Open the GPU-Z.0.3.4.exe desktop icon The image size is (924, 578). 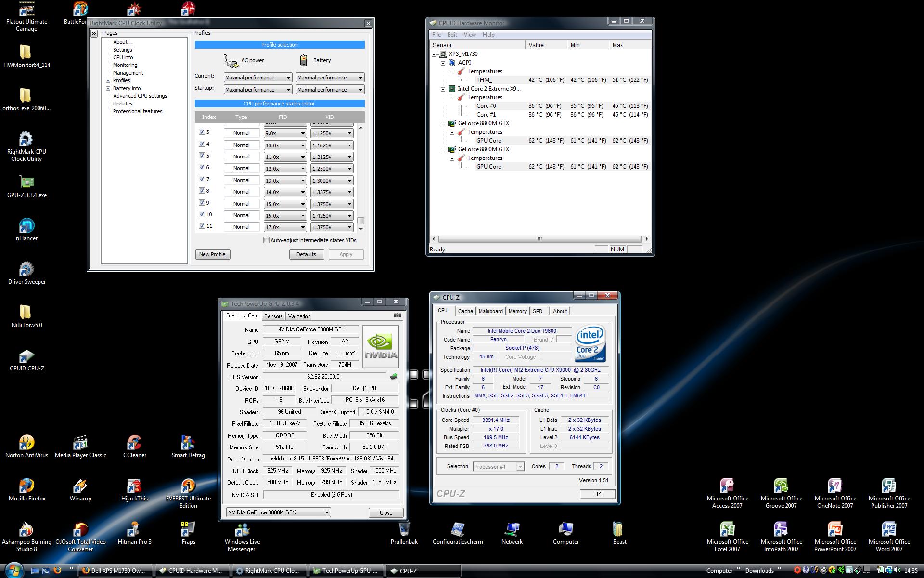(x=27, y=186)
